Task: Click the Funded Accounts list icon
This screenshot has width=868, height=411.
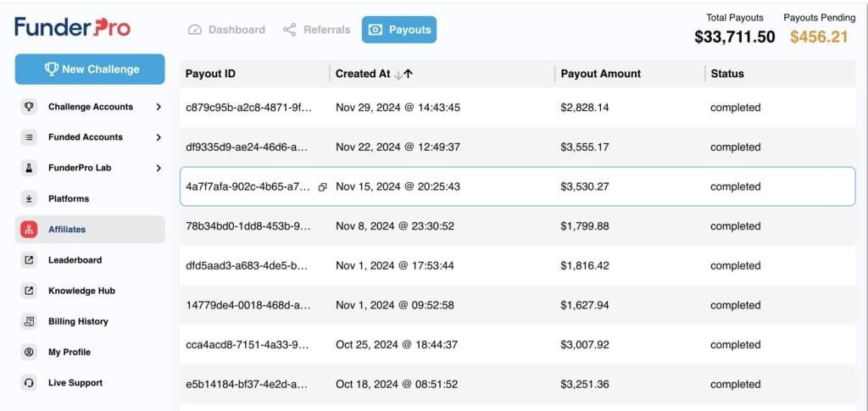Action: point(29,137)
